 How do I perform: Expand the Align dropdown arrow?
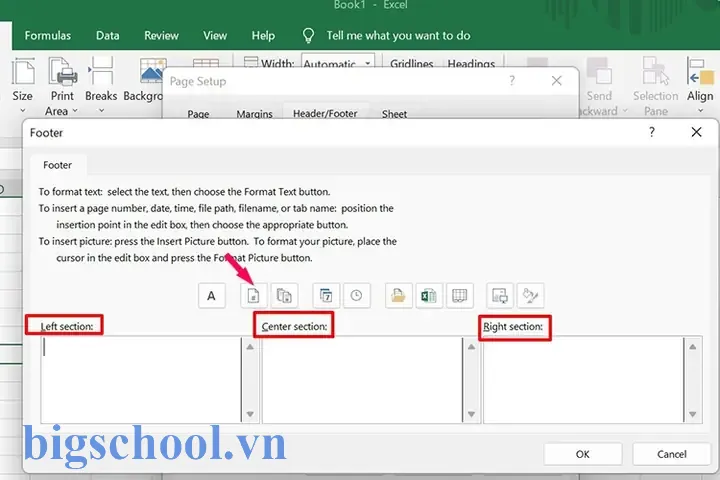[x=700, y=111]
